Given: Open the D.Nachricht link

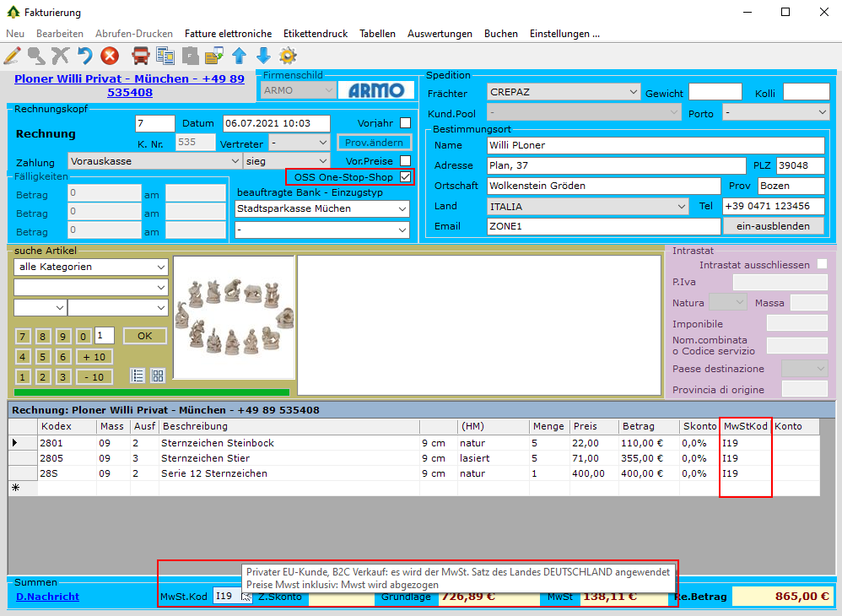Looking at the screenshot, I should [x=47, y=597].
